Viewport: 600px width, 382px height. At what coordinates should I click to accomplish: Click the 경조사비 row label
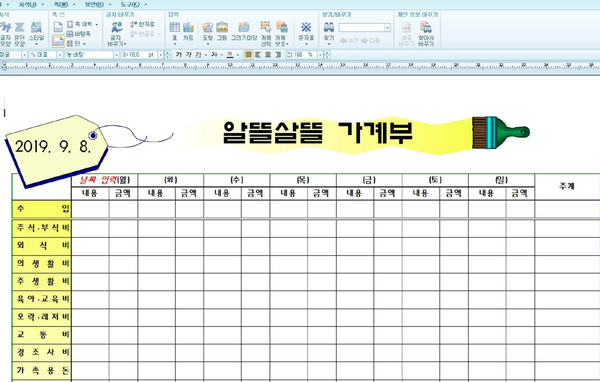coord(42,353)
